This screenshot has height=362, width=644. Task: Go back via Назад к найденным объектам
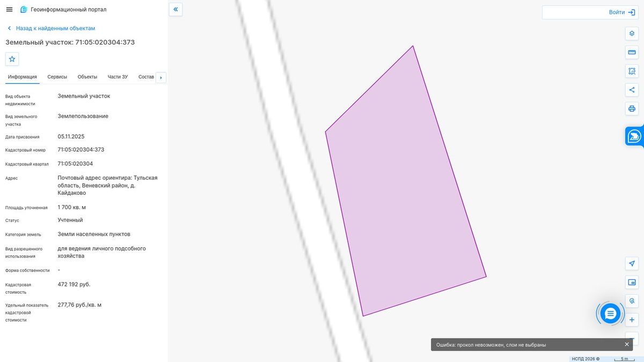[x=51, y=28]
